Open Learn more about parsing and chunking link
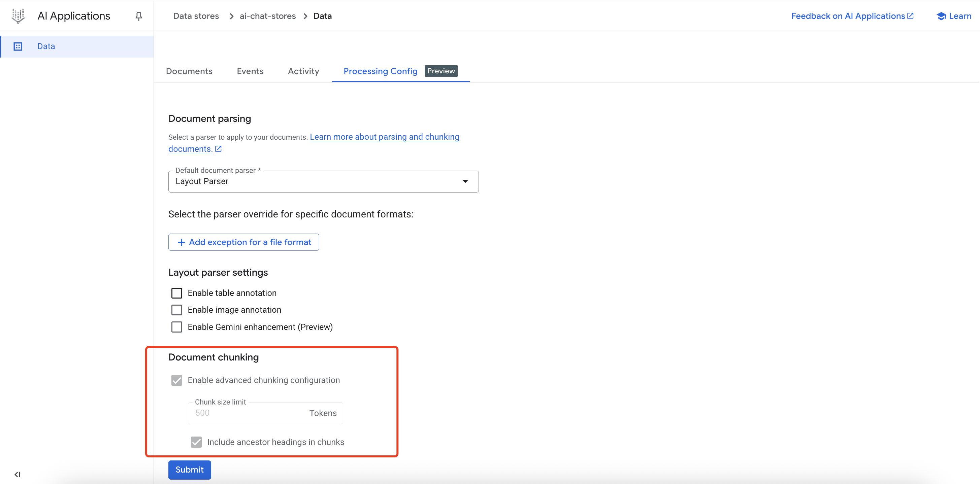Image resolution: width=980 pixels, height=484 pixels. coord(384,137)
